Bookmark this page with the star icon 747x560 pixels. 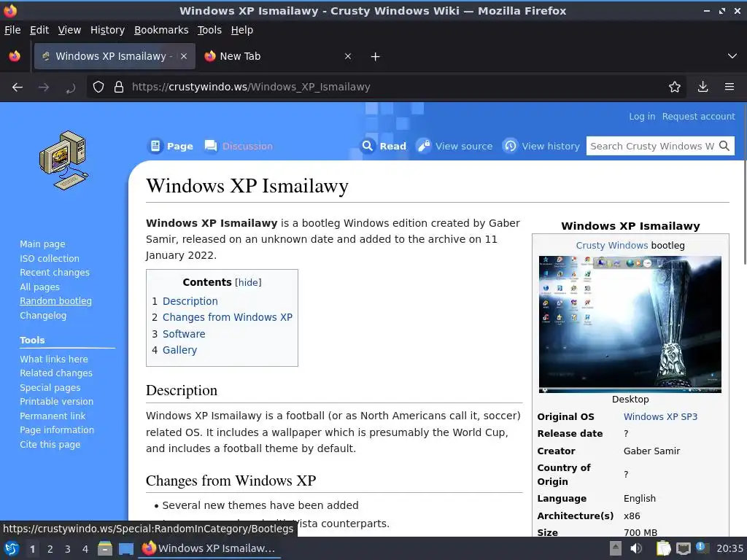pos(675,87)
